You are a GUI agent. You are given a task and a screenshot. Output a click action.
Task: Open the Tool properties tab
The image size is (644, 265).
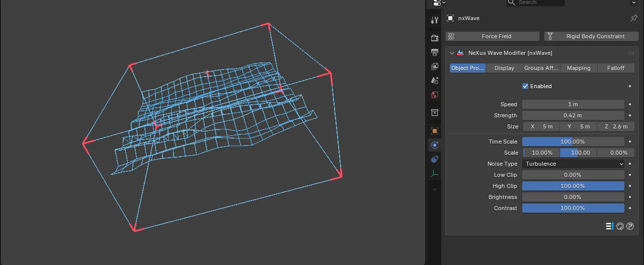[435, 21]
